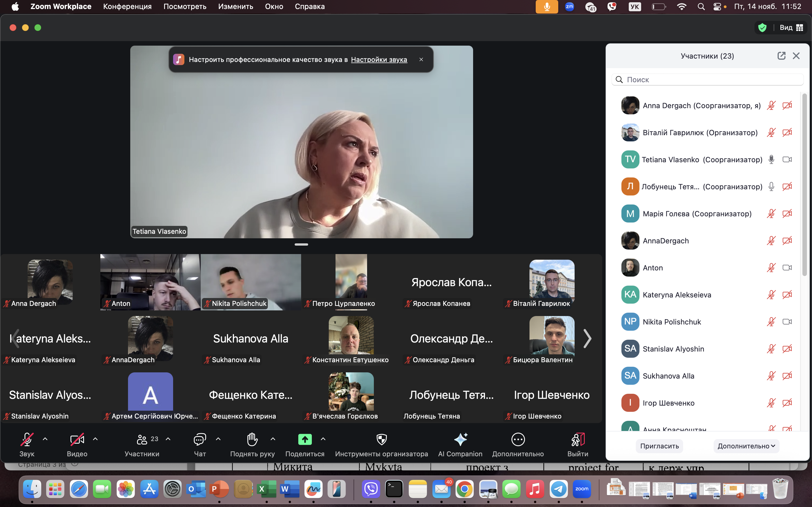The image size is (812, 507).
Task: Toggle the participants panel via Участники
Action: point(142,439)
